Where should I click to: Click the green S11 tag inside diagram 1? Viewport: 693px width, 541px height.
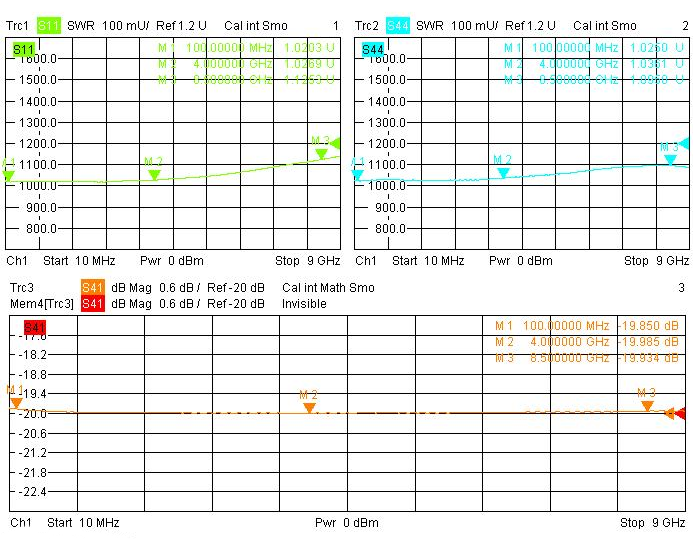coord(23,49)
